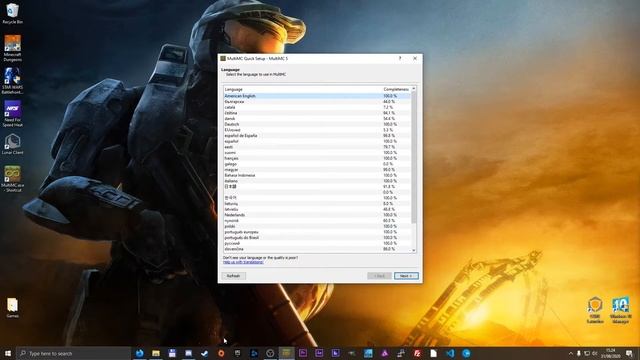
Task: Sort by the Completeness column header
Action: [396, 89]
